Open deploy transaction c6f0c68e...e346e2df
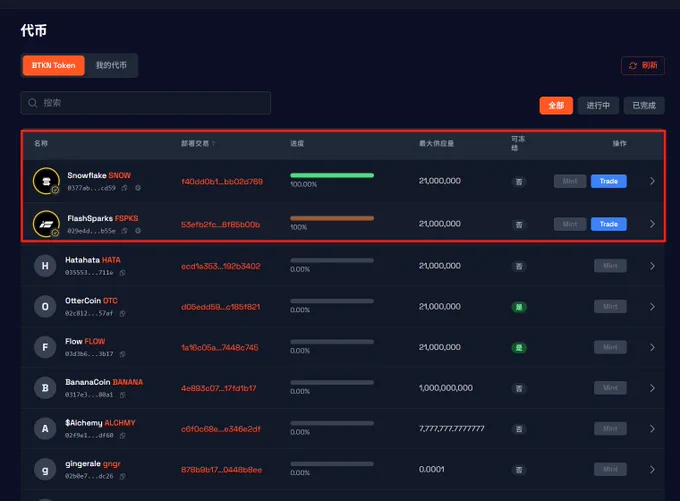The height and width of the screenshot is (501, 680). pyautogui.click(x=221, y=429)
